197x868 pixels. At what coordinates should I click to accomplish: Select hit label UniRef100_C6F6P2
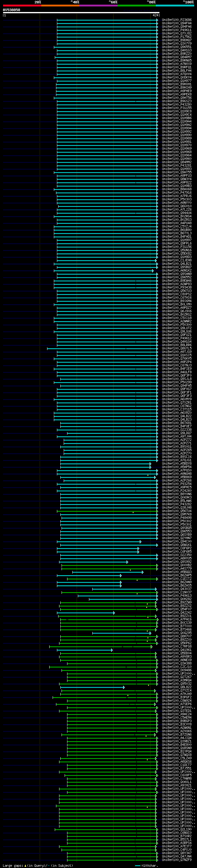[x=177, y=548]
